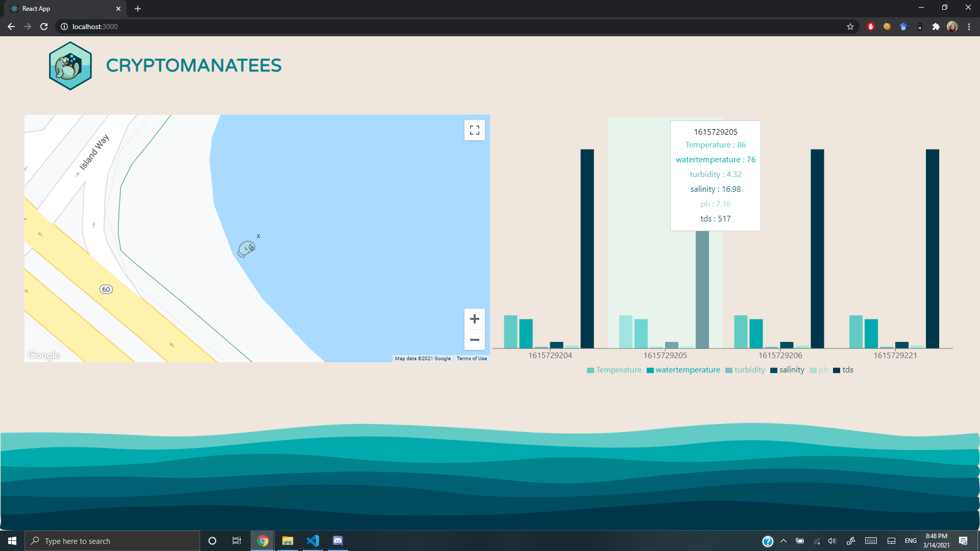The image size is (980, 551).
Task: Open the Terms of Use map link
Action: [472, 359]
